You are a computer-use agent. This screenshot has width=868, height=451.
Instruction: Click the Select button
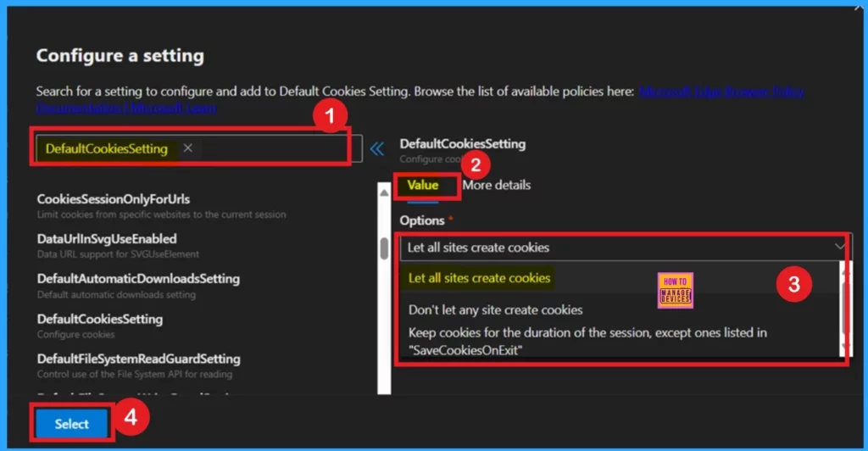click(72, 424)
